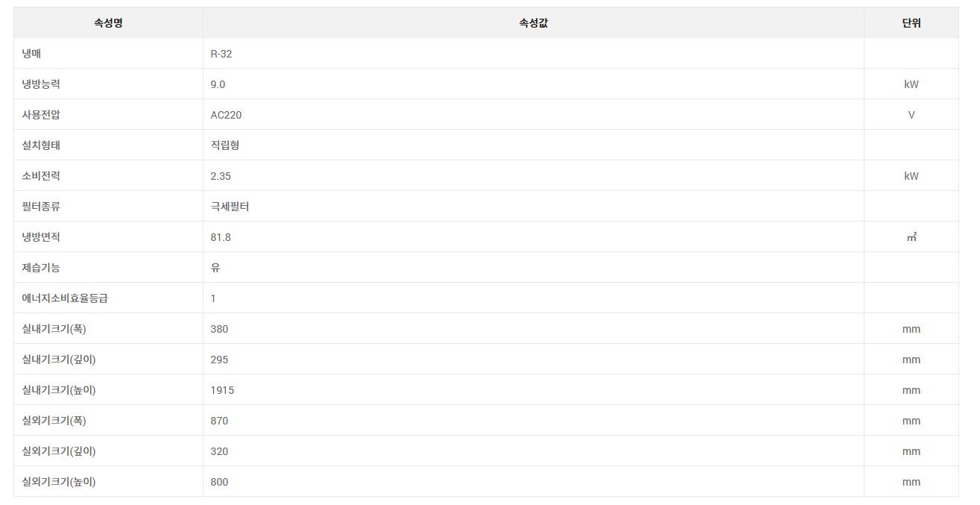Click the AC220 voltage value
The width and height of the screenshot is (980, 505).
[x=227, y=115]
